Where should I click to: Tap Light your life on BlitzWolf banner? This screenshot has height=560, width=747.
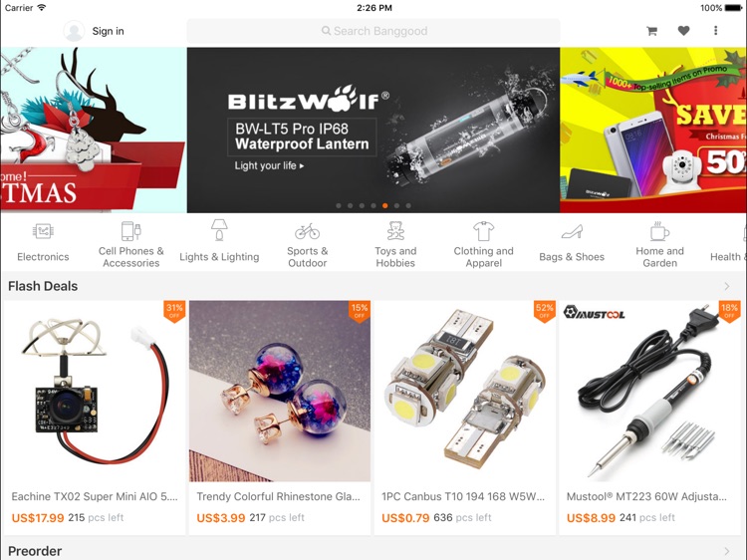[269, 165]
